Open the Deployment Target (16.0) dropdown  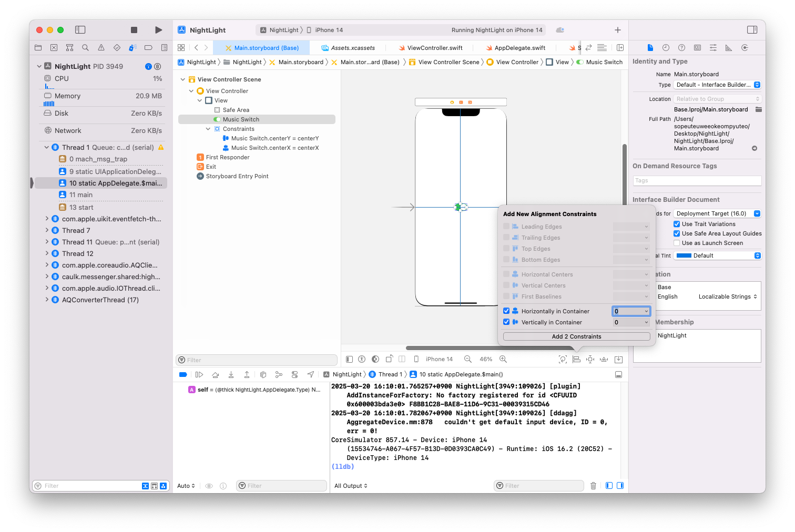coord(717,213)
